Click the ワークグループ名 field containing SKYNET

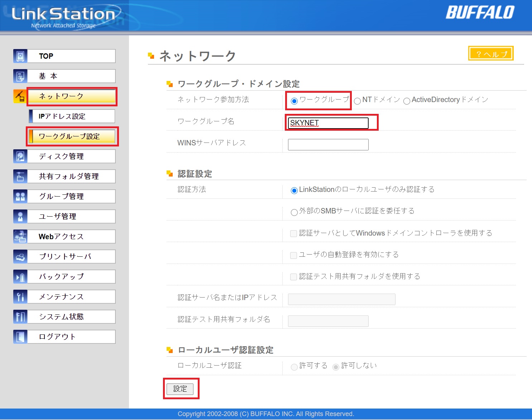click(328, 123)
